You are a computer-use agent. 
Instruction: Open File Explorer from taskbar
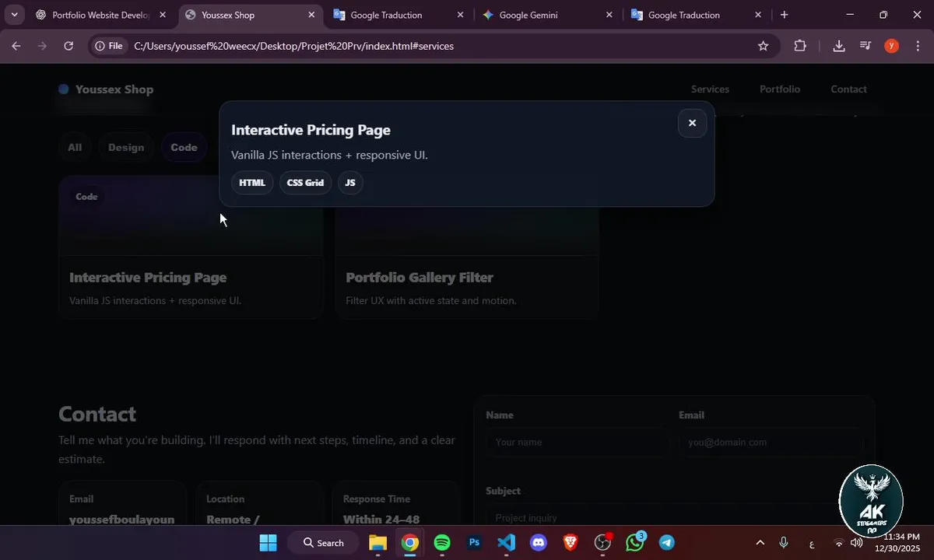pyautogui.click(x=377, y=543)
